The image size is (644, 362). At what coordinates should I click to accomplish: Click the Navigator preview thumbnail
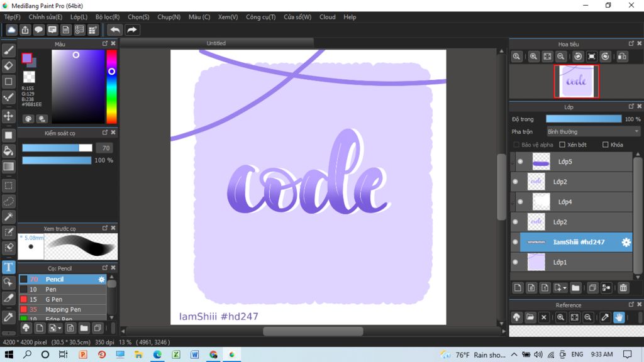576,81
